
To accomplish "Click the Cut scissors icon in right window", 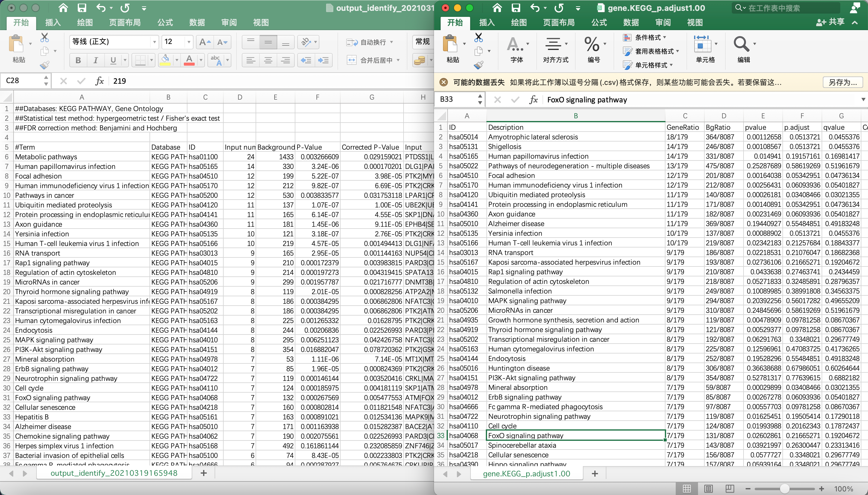I will [478, 37].
